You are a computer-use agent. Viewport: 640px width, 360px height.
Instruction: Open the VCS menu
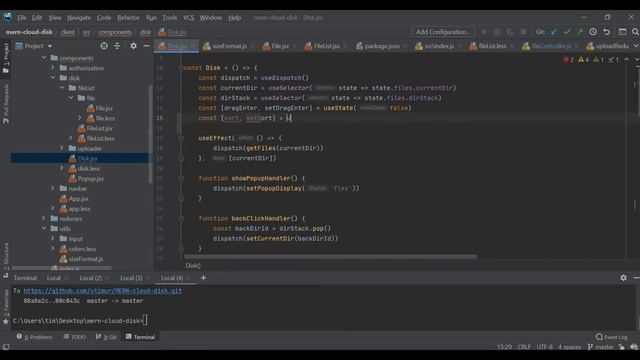click(x=189, y=18)
